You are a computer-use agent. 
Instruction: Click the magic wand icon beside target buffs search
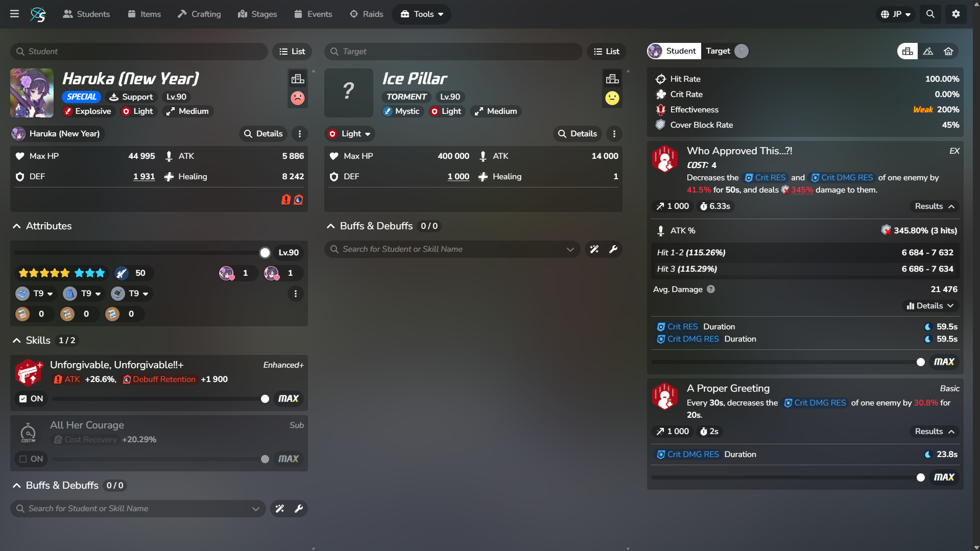pyautogui.click(x=594, y=249)
